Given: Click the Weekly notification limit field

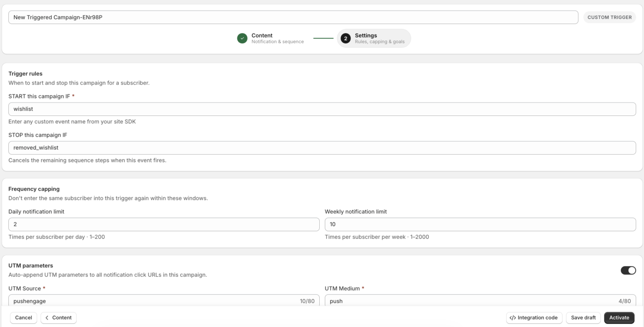Looking at the screenshot, I should [x=480, y=224].
